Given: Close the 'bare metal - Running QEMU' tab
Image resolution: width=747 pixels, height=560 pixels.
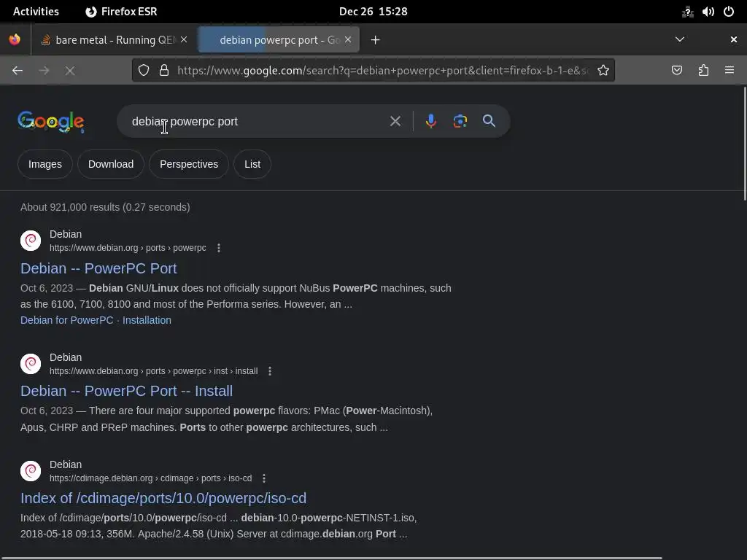Looking at the screenshot, I should point(184,39).
